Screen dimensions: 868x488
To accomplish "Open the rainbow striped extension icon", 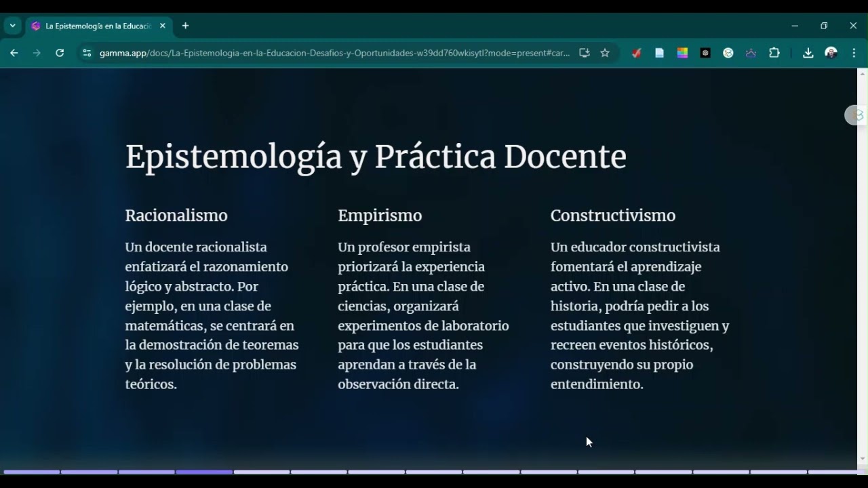I will [x=682, y=53].
